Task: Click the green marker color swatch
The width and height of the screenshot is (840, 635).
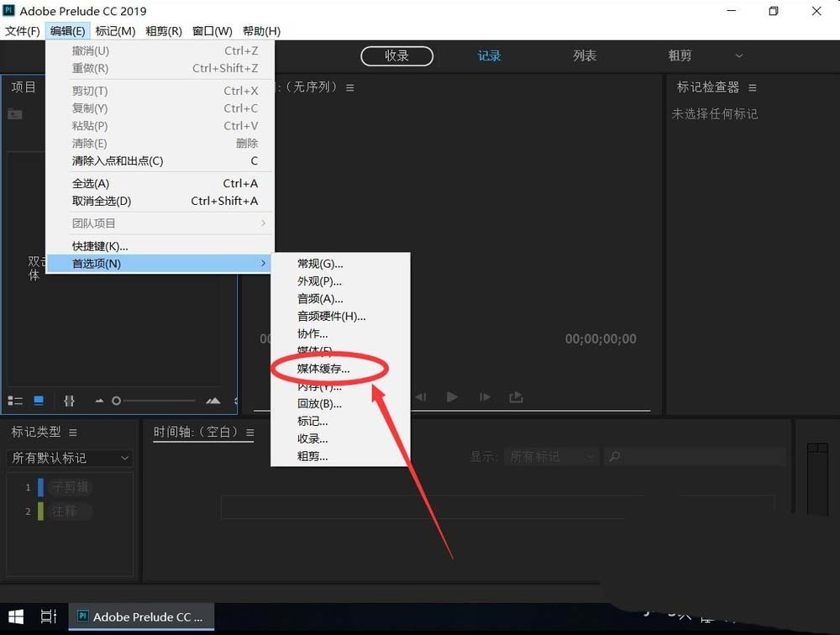Action: [x=40, y=512]
